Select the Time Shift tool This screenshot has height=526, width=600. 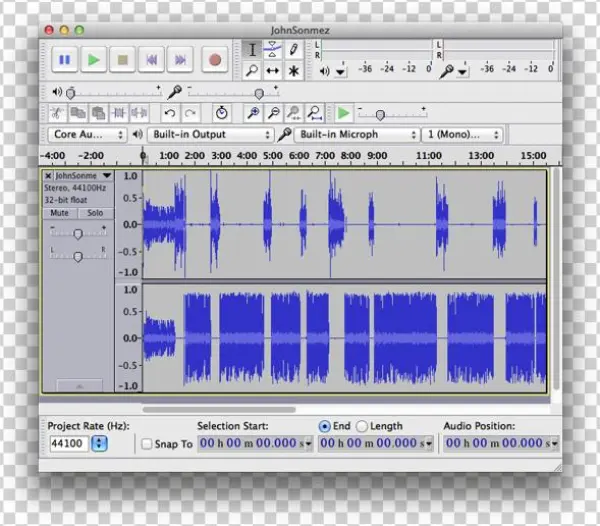pos(273,71)
